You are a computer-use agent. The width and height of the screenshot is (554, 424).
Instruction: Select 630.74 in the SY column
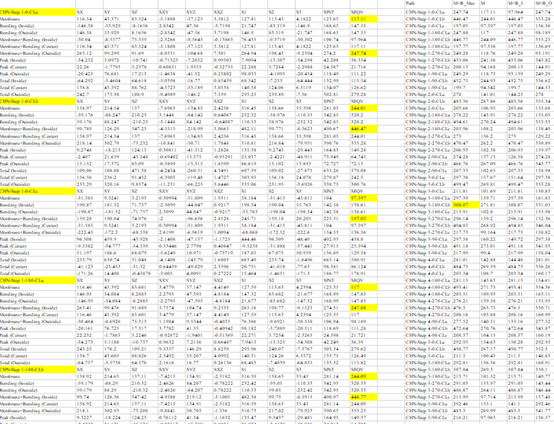coord(110,260)
